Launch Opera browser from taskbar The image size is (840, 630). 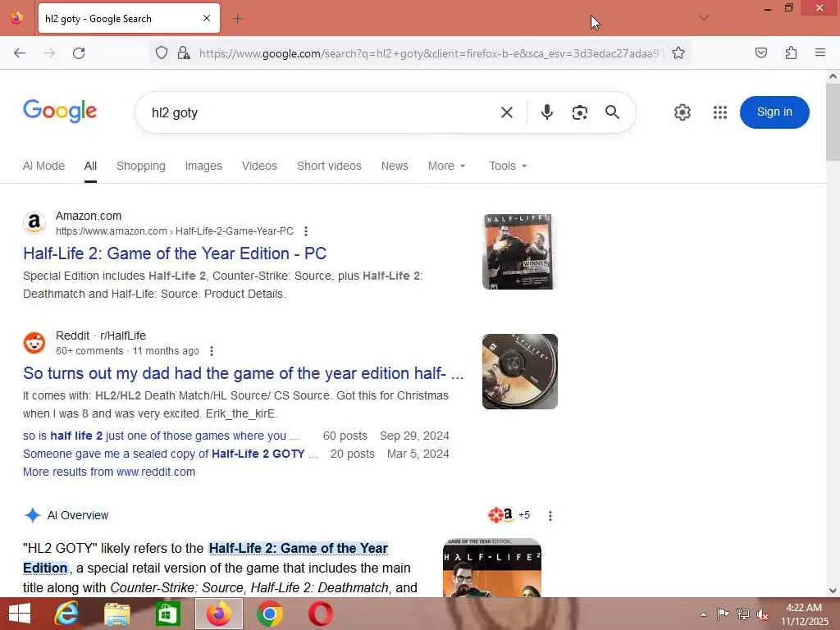point(321,614)
